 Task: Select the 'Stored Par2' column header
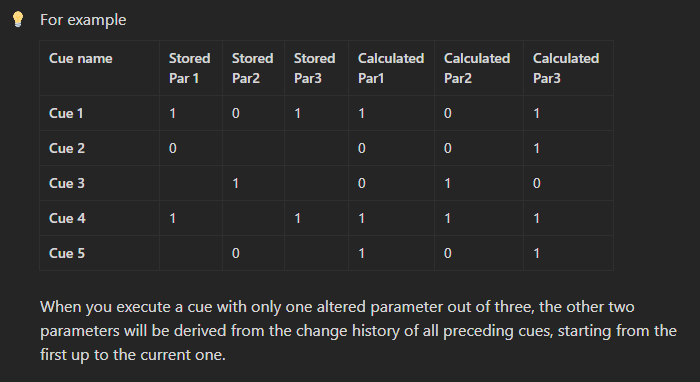(x=252, y=68)
